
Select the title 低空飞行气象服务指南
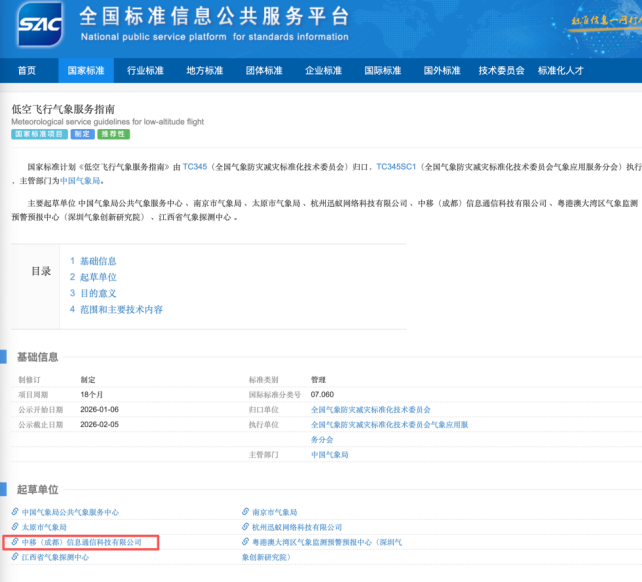[x=63, y=109]
